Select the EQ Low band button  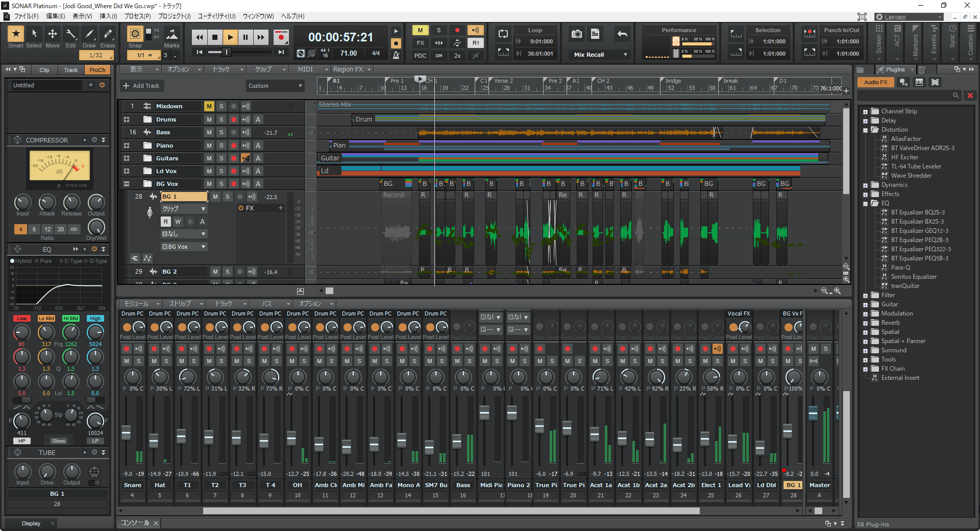(22, 319)
